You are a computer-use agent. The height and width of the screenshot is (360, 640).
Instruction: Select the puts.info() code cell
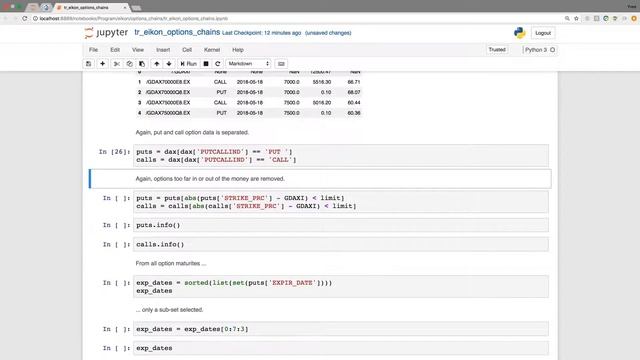[341, 225]
